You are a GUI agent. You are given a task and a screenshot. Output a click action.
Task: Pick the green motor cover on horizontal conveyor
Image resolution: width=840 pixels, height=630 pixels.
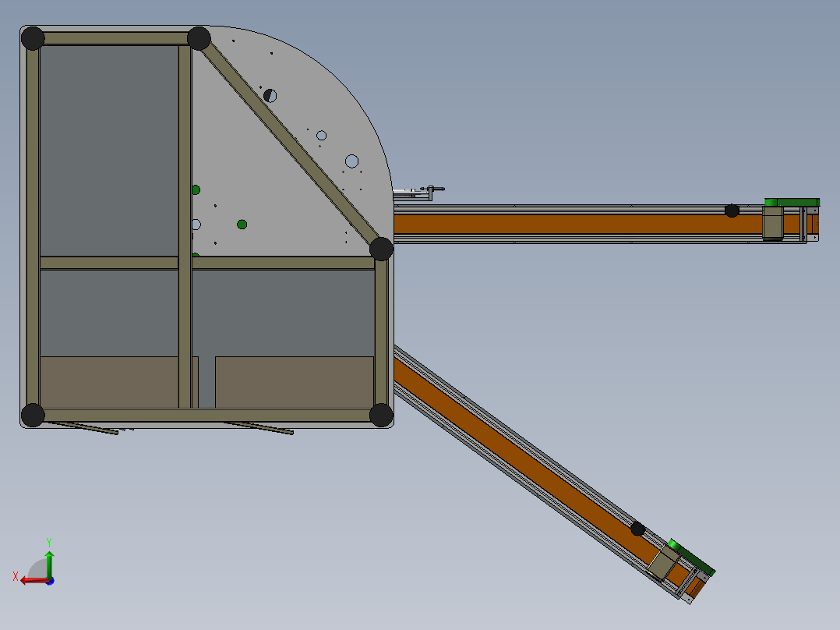tap(792, 202)
